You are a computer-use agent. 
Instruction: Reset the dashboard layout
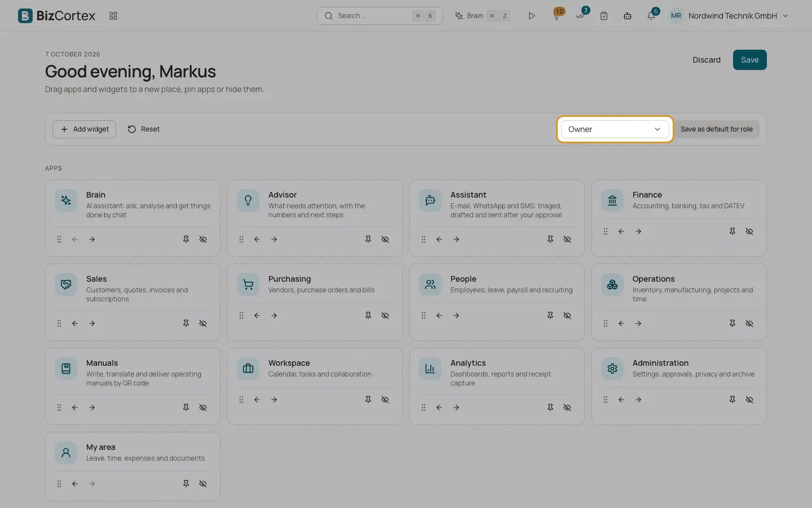tap(144, 129)
